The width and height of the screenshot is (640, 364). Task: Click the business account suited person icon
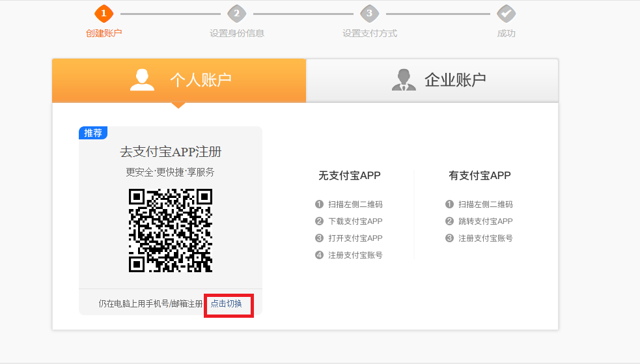coord(404,79)
